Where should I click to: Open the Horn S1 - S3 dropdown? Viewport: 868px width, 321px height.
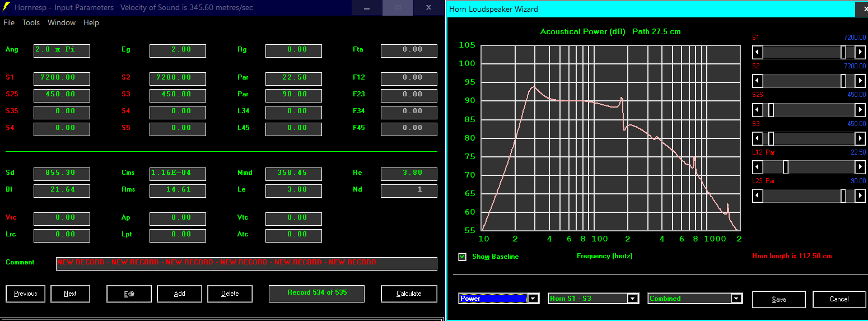click(x=633, y=299)
